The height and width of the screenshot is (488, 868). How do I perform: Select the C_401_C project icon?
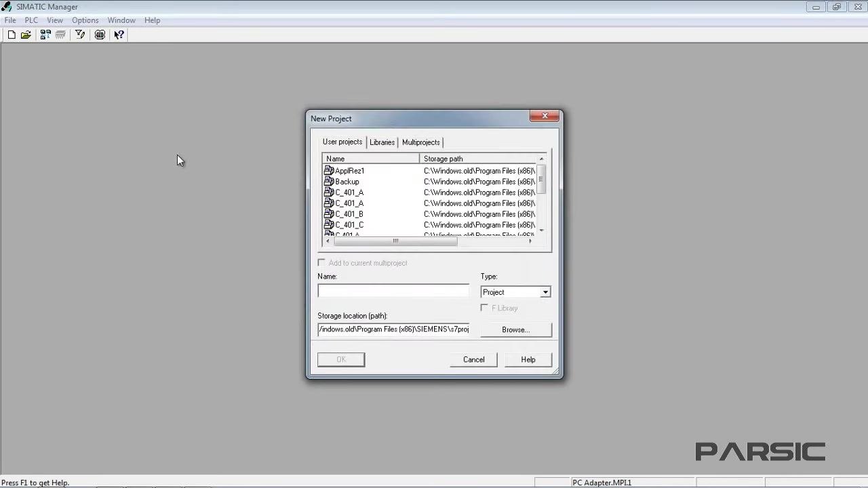(x=329, y=225)
